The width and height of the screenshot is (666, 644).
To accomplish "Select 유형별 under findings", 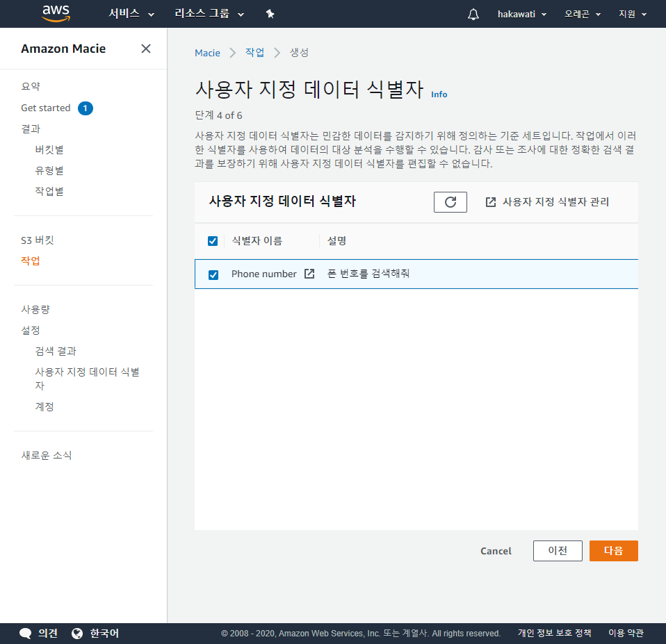I will point(49,170).
